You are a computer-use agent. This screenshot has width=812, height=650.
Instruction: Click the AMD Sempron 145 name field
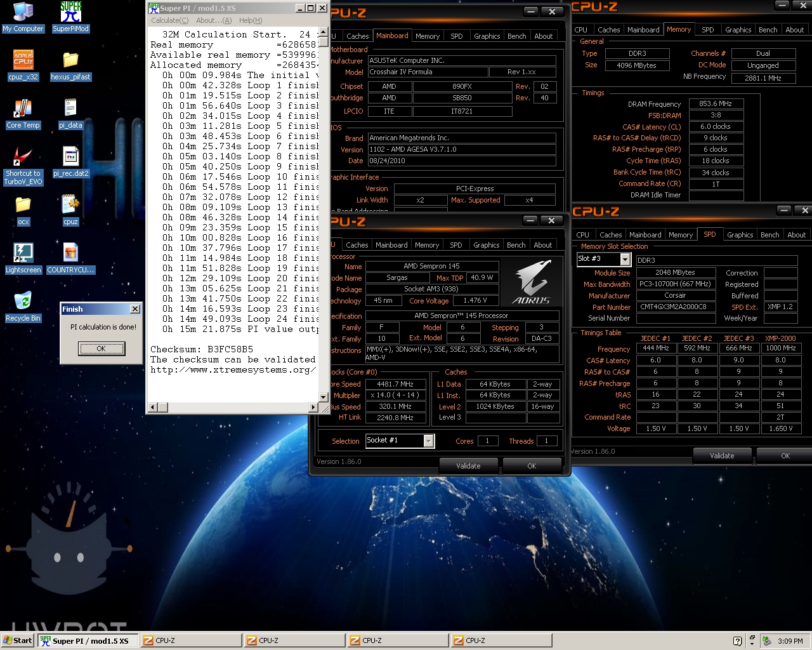point(431,266)
